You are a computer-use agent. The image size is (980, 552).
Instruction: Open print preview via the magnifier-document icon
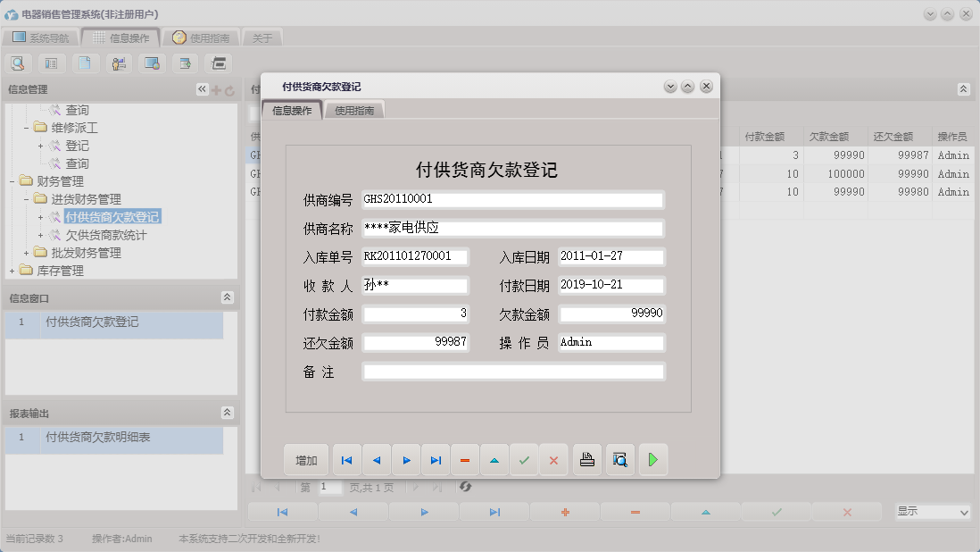(x=620, y=459)
